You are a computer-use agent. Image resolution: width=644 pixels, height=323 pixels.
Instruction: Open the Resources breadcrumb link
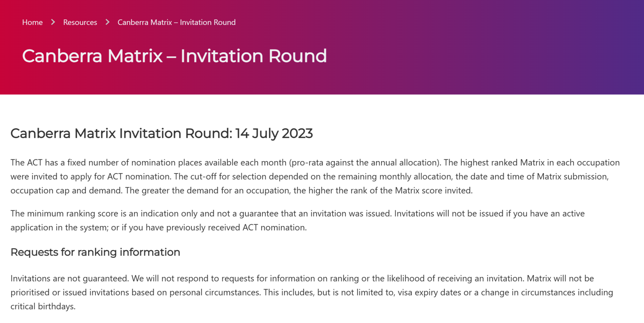point(80,23)
